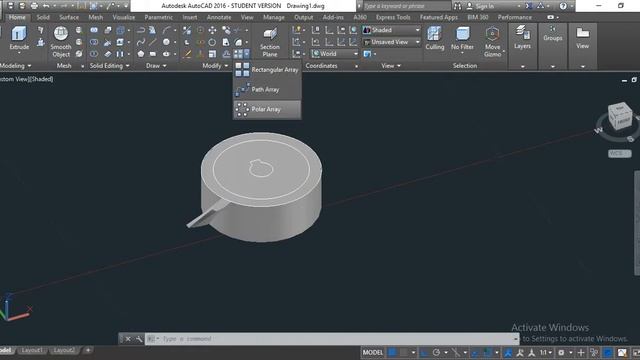Toggle workspace switching gear in status bar

(561, 352)
